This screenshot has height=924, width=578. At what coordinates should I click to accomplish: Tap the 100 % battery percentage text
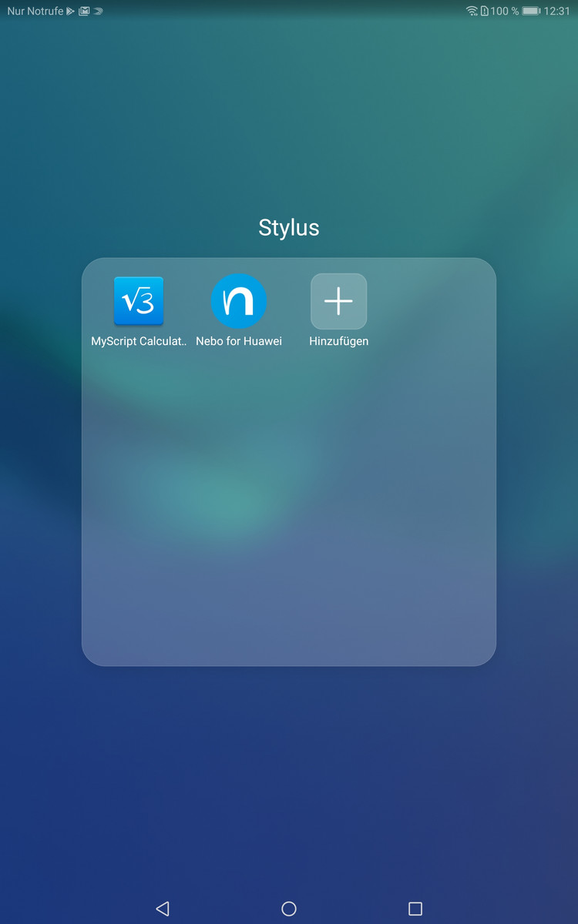coord(505,11)
